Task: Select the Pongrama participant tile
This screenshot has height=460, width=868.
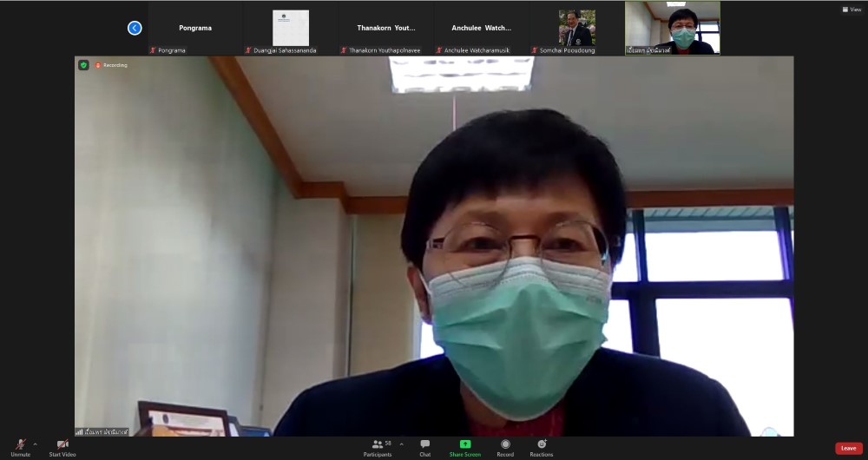Action: point(195,28)
